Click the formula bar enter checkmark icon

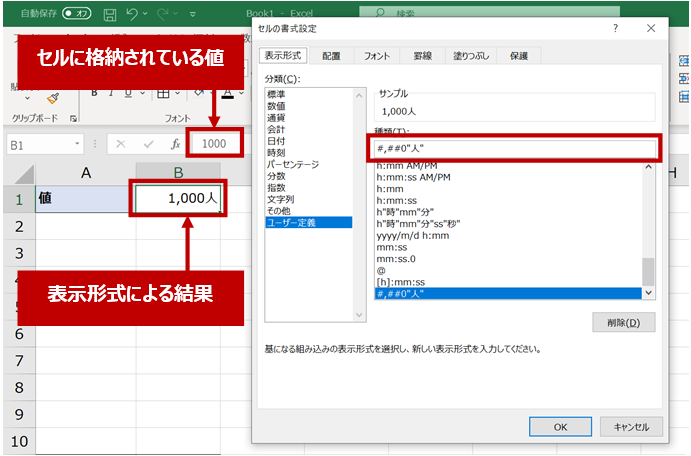pyautogui.click(x=148, y=144)
